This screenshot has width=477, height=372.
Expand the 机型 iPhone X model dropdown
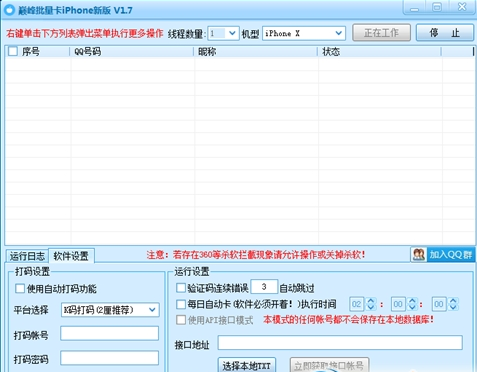304,33
